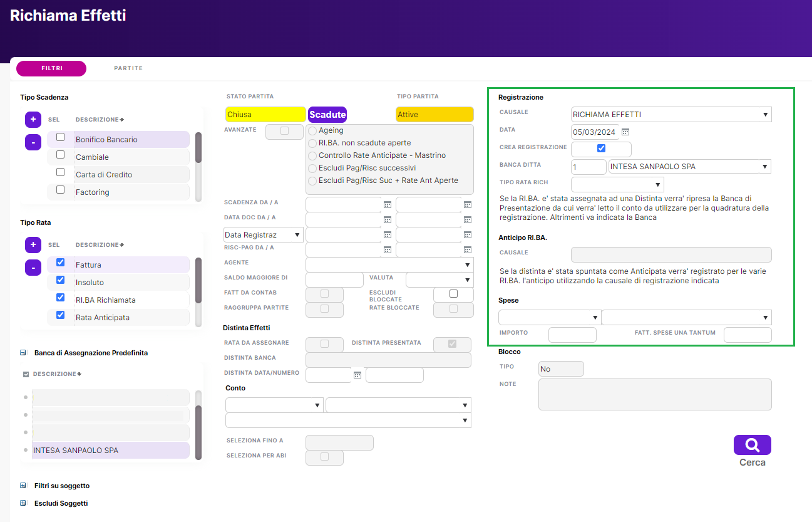Viewport: 812px width, 522px height.
Task: Open the calendar picker next to Registrazione Data
Action: [x=625, y=132]
